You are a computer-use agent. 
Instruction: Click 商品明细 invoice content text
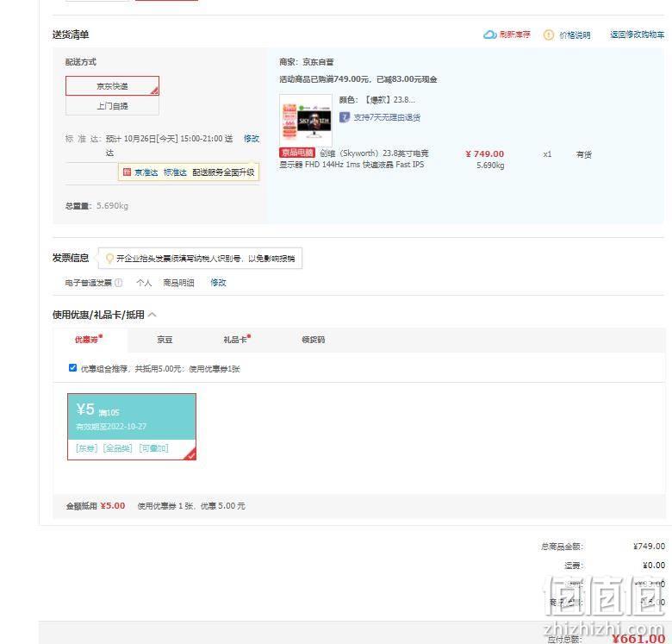point(178,283)
